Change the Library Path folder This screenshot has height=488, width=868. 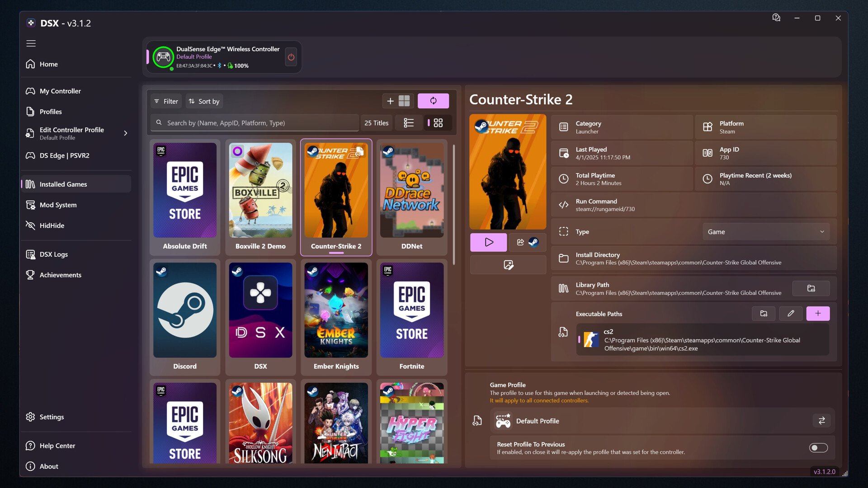811,288
